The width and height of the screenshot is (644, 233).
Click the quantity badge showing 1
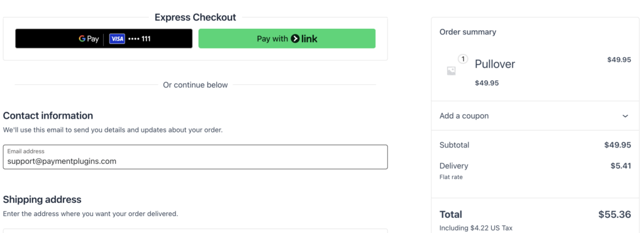pyautogui.click(x=463, y=59)
